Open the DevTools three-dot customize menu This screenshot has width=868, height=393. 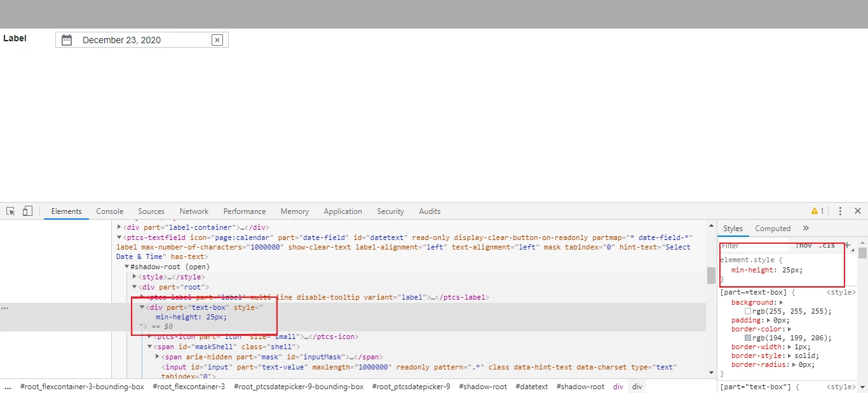tap(840, 211)
